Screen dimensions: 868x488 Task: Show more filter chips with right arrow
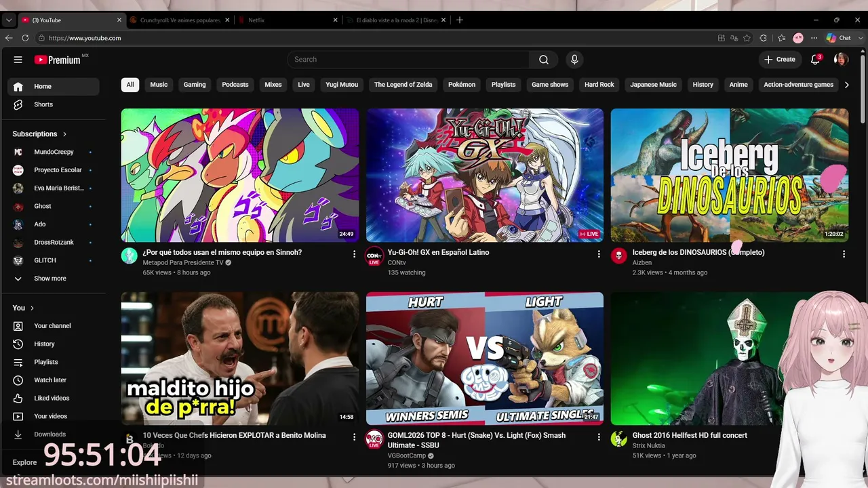tap(846, 85)
